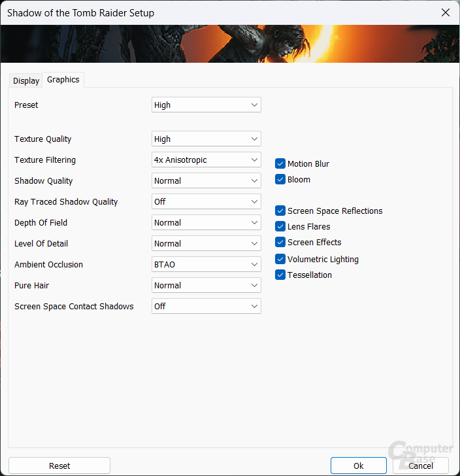The width and height of the screenshot is (460, 476).
Task: Toggle the Screen Effects checkbox
Action: [280, 242]
